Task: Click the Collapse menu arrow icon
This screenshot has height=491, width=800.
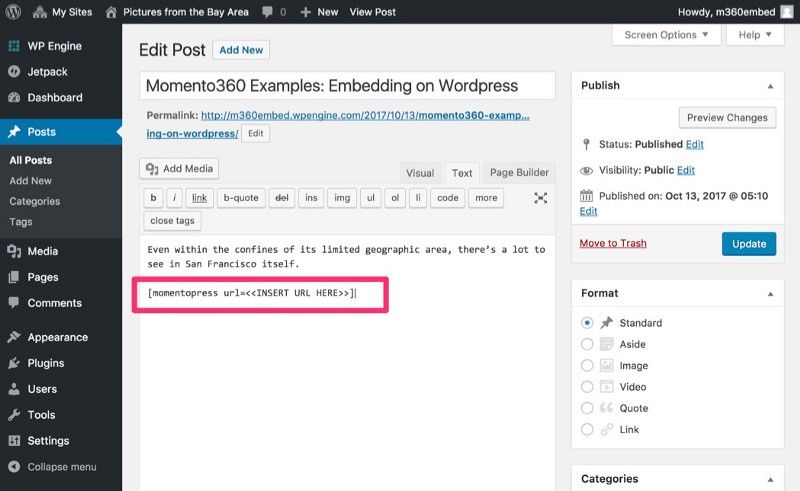Action: (14, 467)
